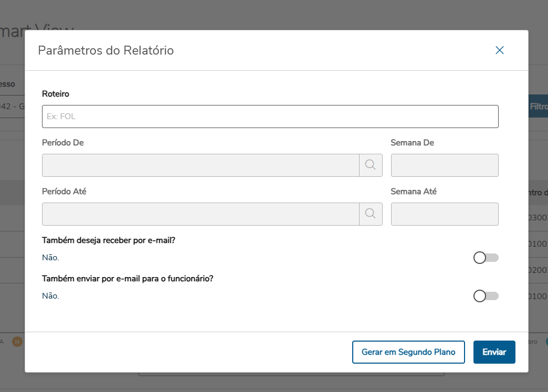Viewport: 548px width, 392px height.
Task: Click the Filtro button behind the dialog
Action: tap(538, 106)
